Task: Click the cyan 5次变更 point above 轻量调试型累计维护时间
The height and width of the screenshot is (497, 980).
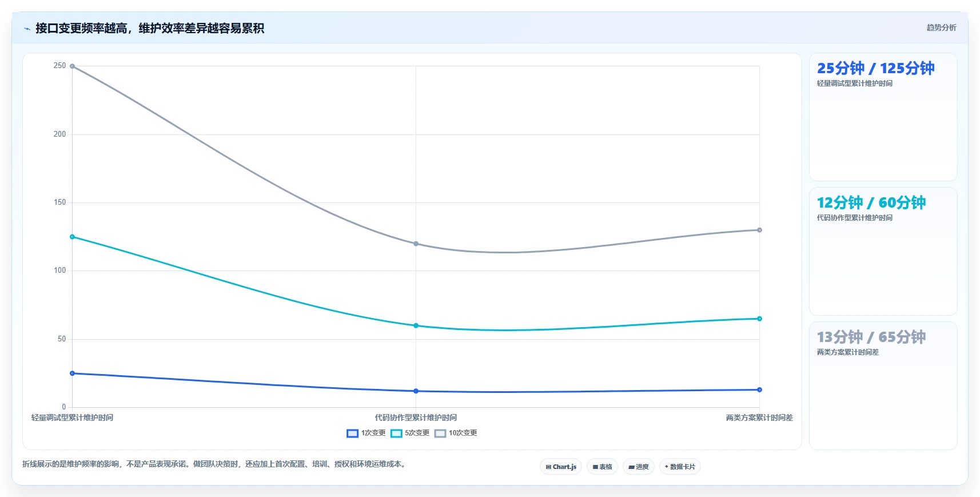Action: click(x=72, y=237)
